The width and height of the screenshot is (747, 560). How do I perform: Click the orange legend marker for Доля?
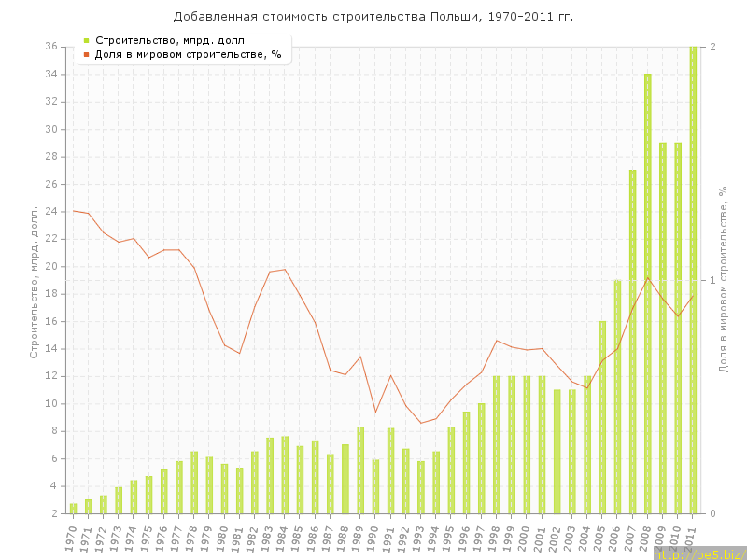pyautogui.click(x=86, y=54)
